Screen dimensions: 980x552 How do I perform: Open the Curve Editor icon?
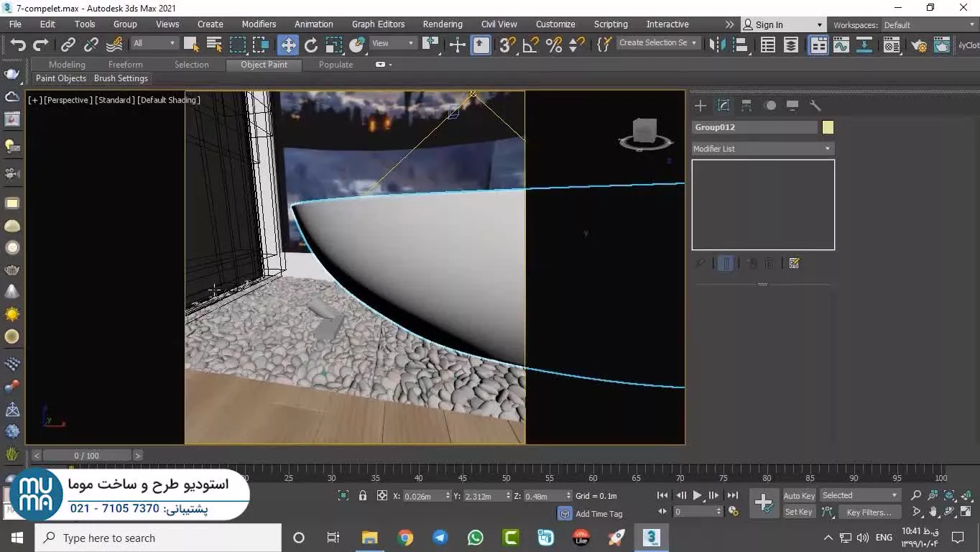pyautogui.click(x=841, y=45)
